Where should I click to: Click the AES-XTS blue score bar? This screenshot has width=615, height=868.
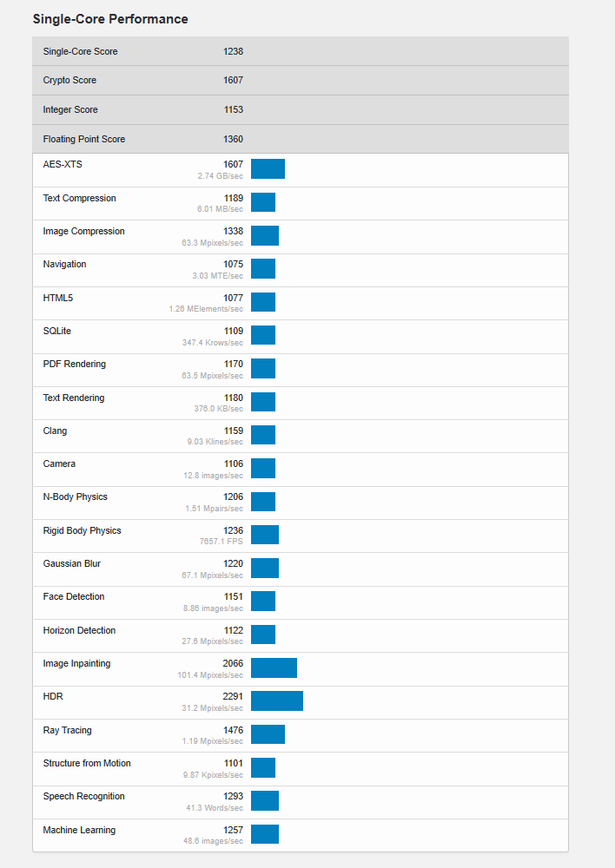click(x=268, y=169)
